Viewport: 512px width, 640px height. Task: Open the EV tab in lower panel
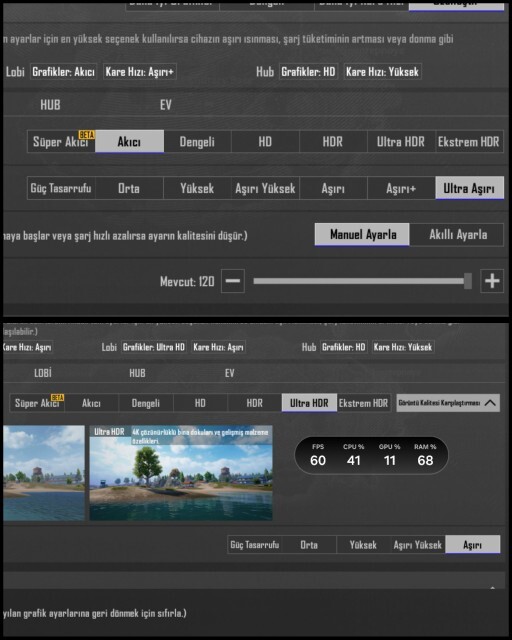point(229,373)
